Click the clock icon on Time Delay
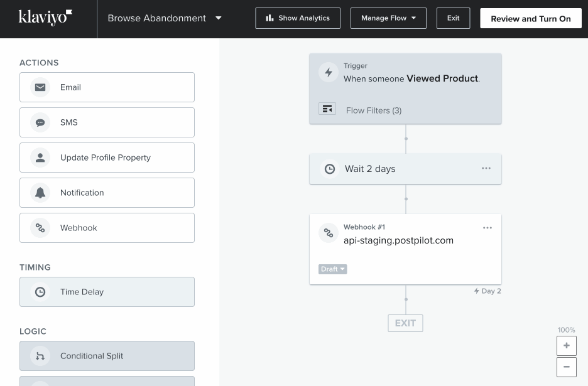This screenshot has width=588, height=386. click(x=40, y=292)
